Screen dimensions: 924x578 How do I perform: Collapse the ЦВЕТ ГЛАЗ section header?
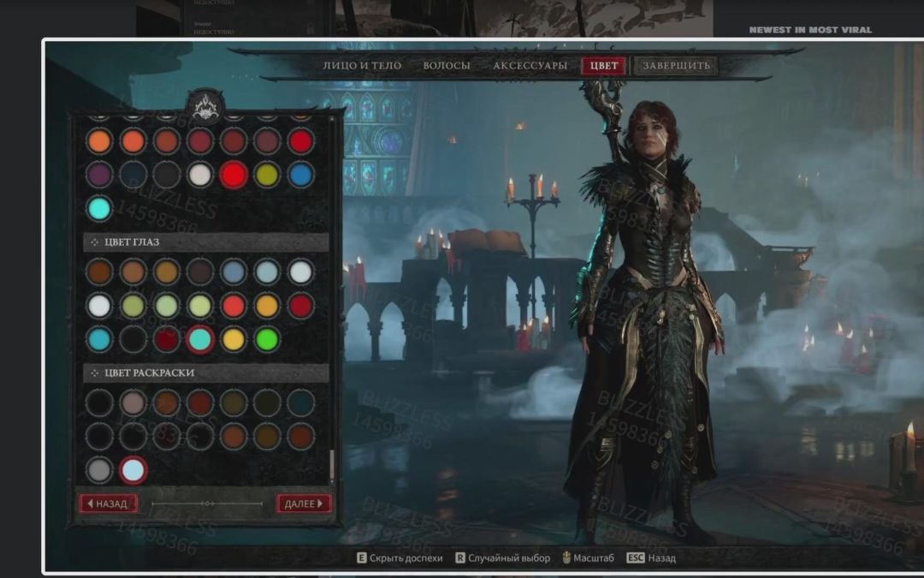pyautogui.click(x=205, y=241)
